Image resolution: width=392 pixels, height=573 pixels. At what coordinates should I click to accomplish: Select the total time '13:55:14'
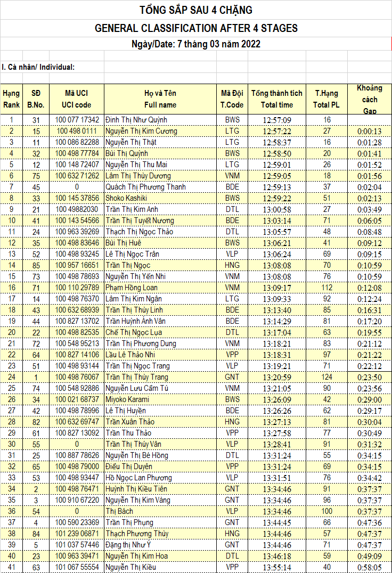tap(277, 567)
